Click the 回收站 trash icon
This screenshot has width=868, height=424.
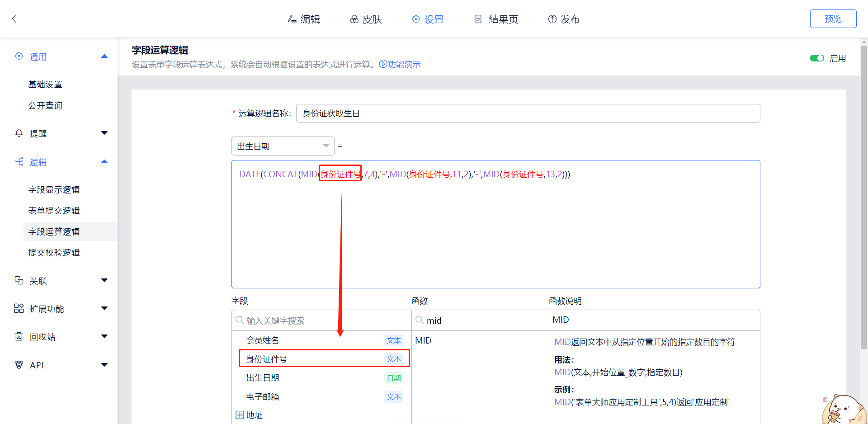tap(19, 337)
